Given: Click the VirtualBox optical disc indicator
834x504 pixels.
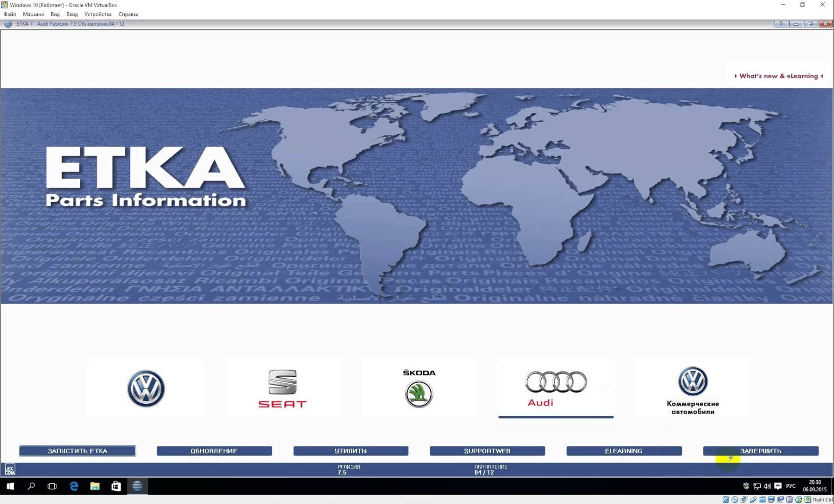Looking at the screenshot, I should point(735,500).
